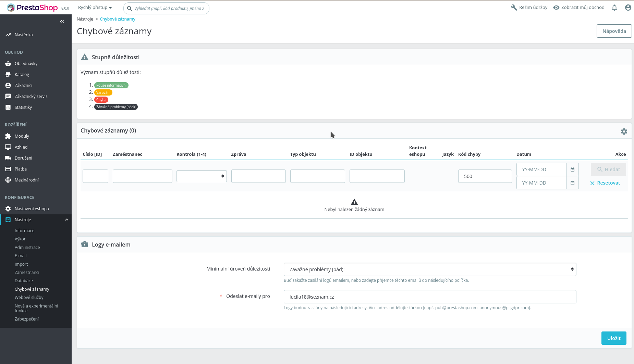Screen dimensions: 634x364
Task: Select Zaměstnanci in the Nástroje submenu
Action: 27,272
